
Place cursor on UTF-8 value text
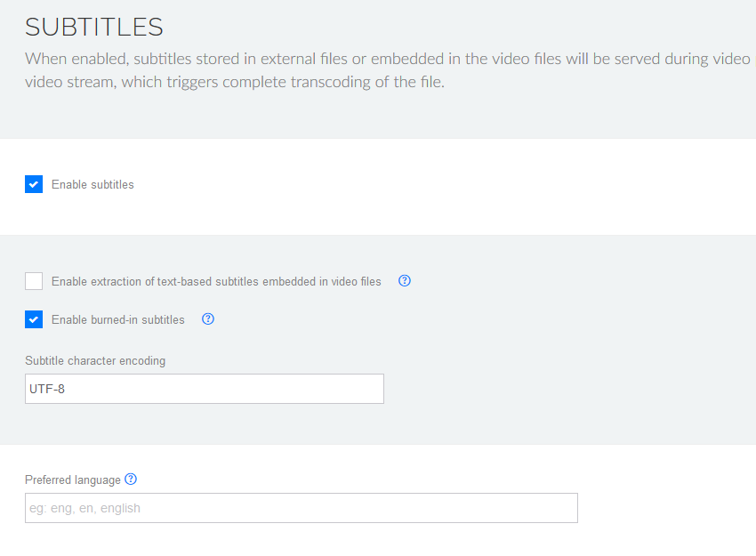47,389
